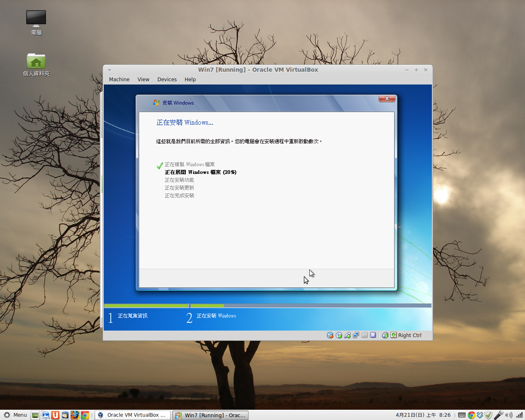The width and height of the screenshot is (525, 420).
Task: Click the Right Ctrl host key label
Action: [410, 335]
